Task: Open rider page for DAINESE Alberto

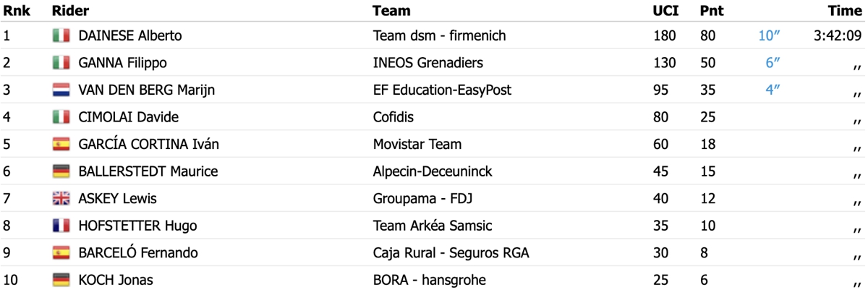Action: pyautogui.click(x=129, y=35)
